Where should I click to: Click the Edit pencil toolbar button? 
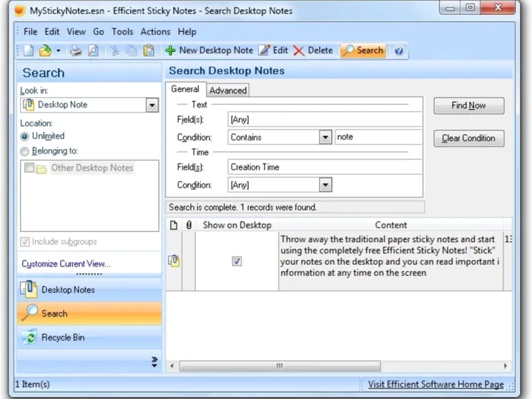pos(273,51)
